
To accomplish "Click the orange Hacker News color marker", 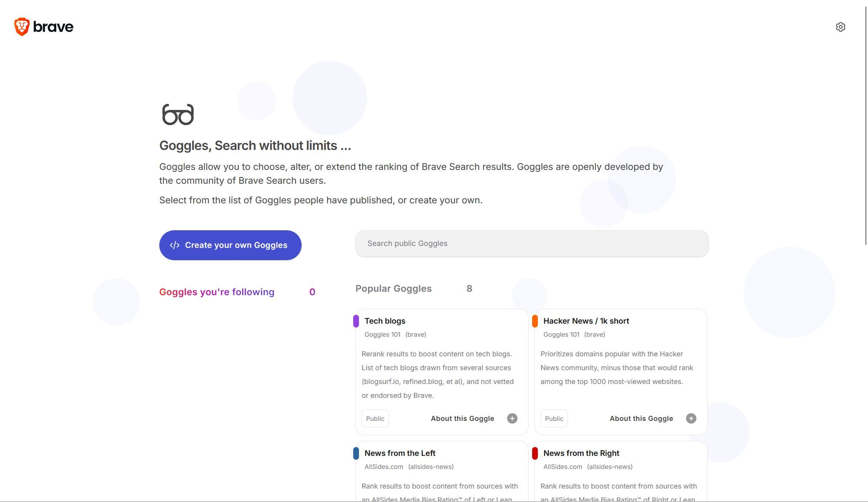I will click(535, 321).
